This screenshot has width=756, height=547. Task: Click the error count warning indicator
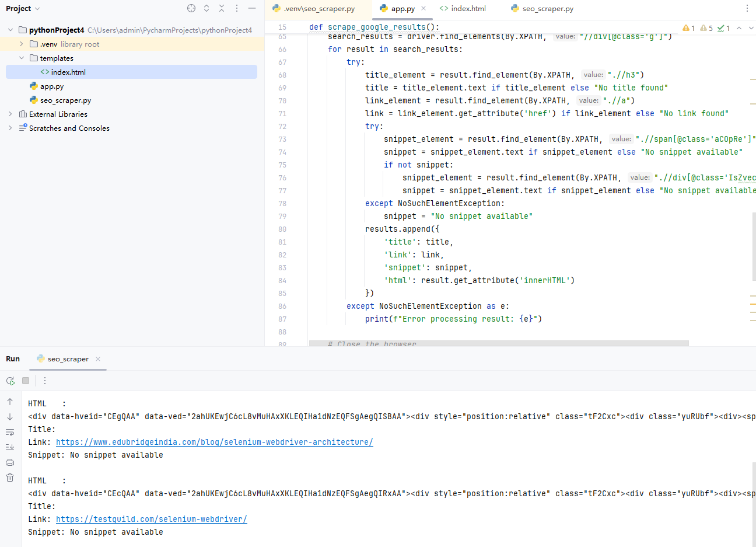689,28
